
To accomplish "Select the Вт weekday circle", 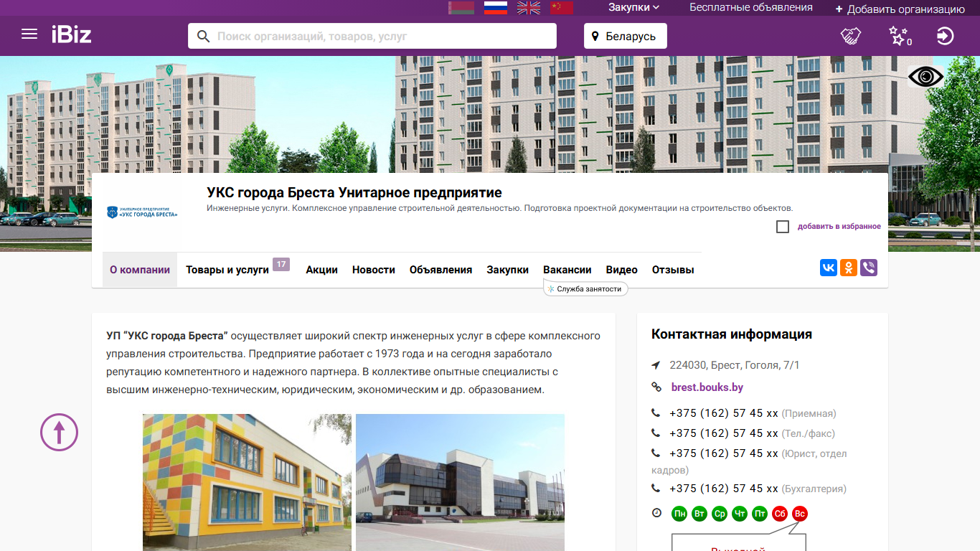I will pyautogui.click(x=699, y=514).
